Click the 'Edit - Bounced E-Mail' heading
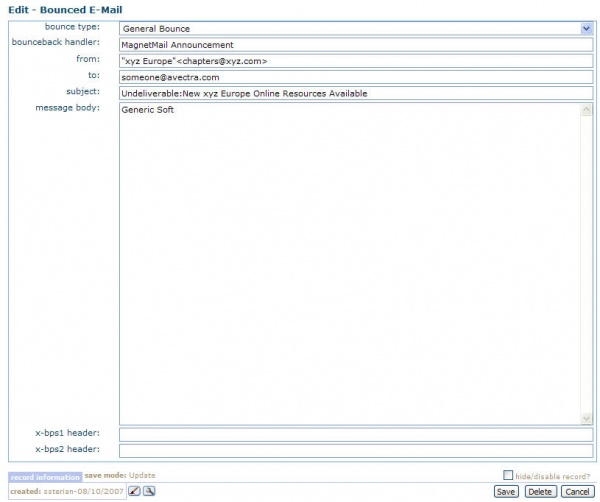The height and width of the screenshot is (502, 600). 65,10
